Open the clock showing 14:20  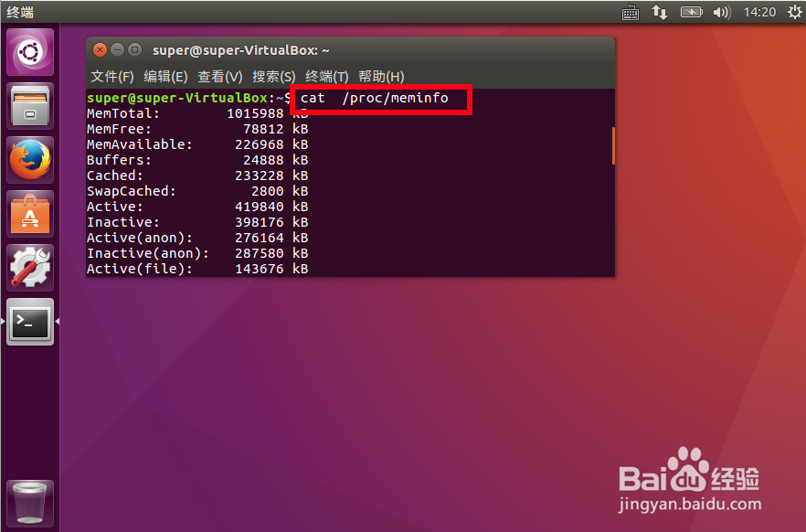(759, 12)
